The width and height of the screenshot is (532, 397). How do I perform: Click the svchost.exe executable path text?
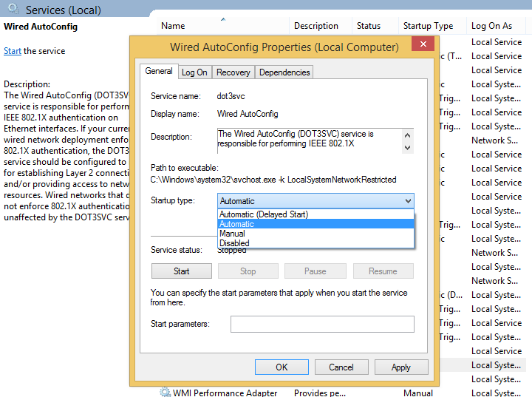pyautogui.click(x=273, y=180)
